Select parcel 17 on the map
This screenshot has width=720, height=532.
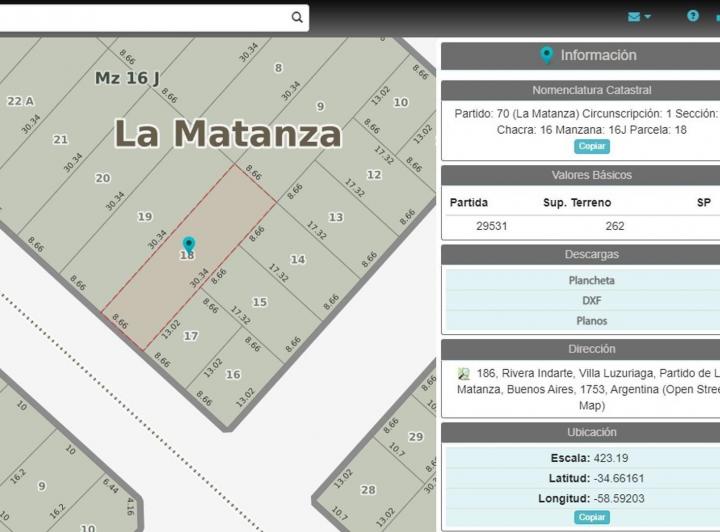[191, 336]
